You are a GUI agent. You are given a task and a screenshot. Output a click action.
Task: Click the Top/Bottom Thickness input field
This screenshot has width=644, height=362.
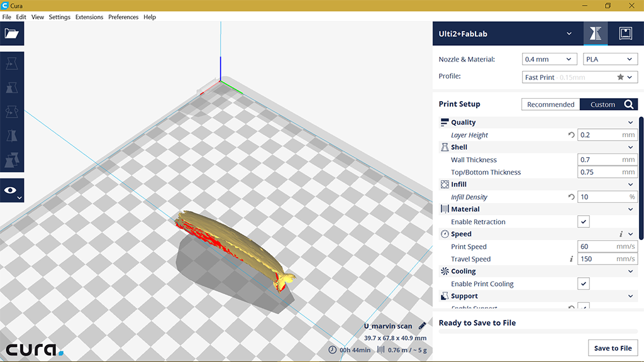tap(608, 172)
